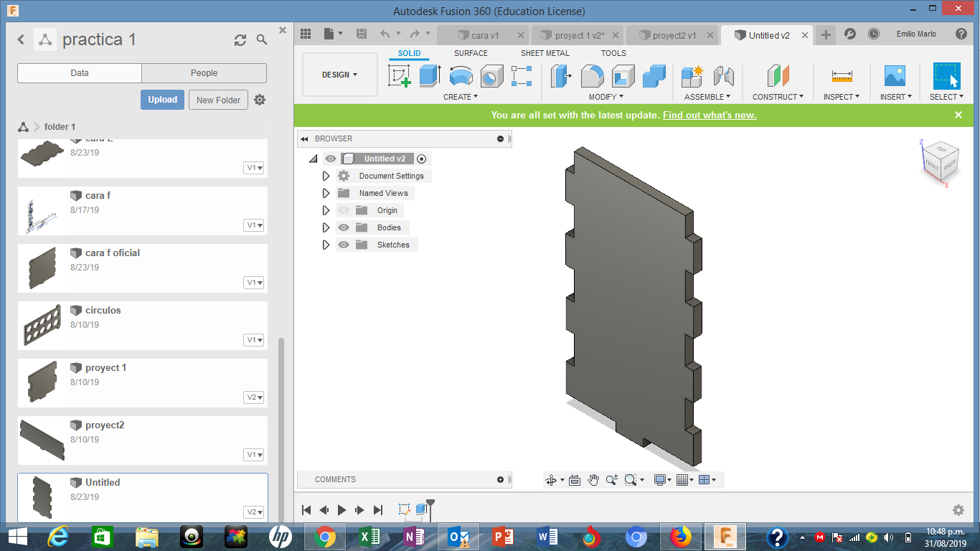Switch to the TOOLS tab

click(x=613, y=53)
